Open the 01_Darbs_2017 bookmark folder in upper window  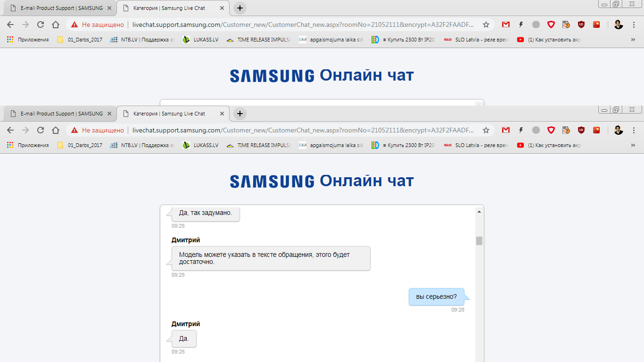click(79, 40)
